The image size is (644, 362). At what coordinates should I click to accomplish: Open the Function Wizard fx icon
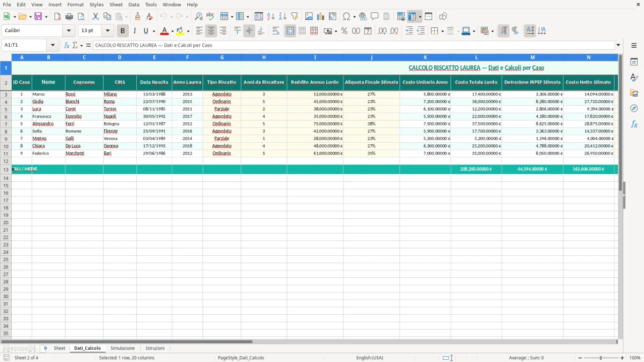[x=67, y=45]
